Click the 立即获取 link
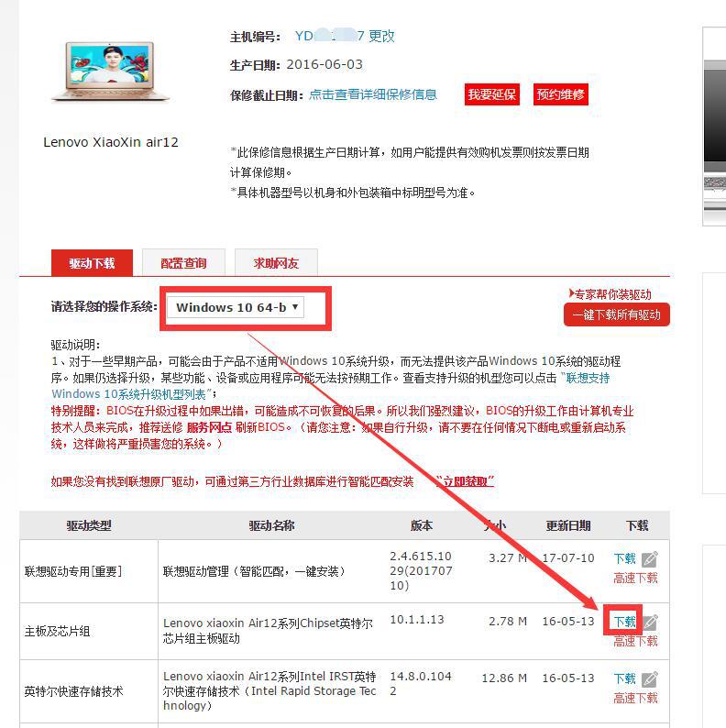The image size is (726, 728). [465, 481]
